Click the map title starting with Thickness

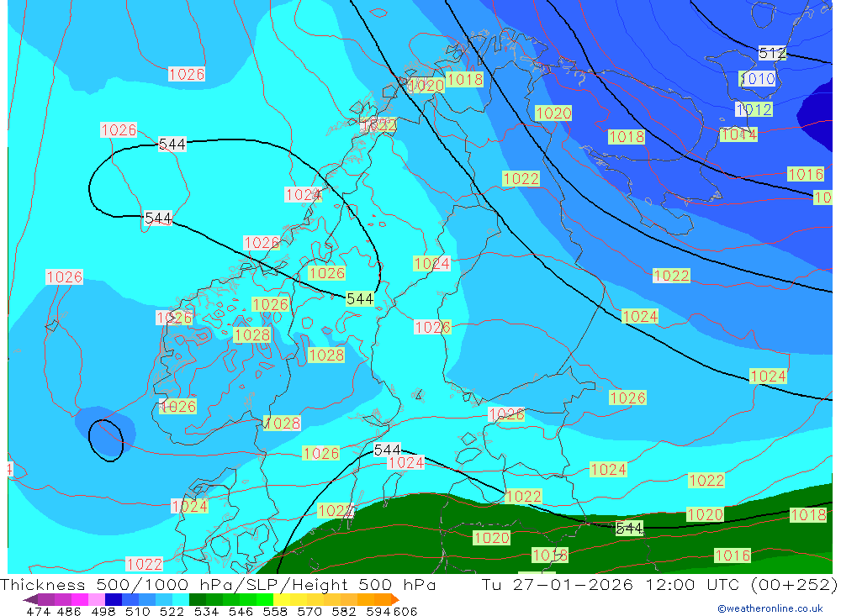[x=218, y=584]
